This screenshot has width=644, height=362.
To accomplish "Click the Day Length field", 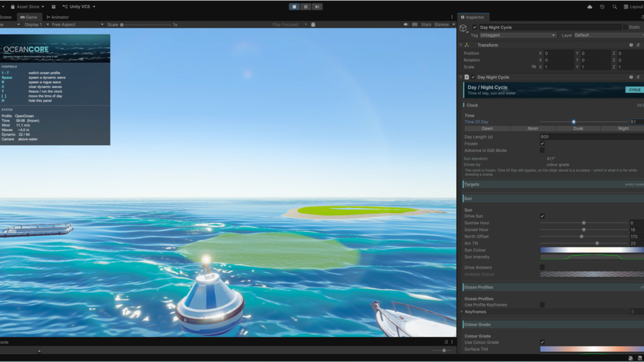I will [591, 137].
